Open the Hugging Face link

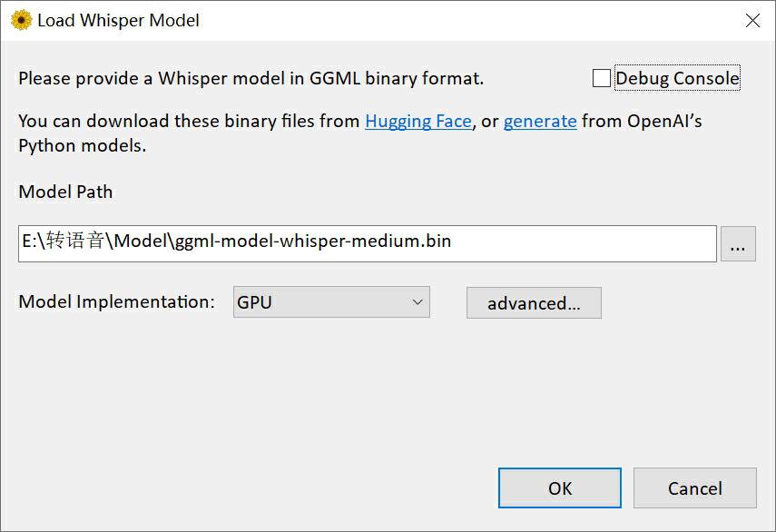pyautogui.click(x=418, y=121)
